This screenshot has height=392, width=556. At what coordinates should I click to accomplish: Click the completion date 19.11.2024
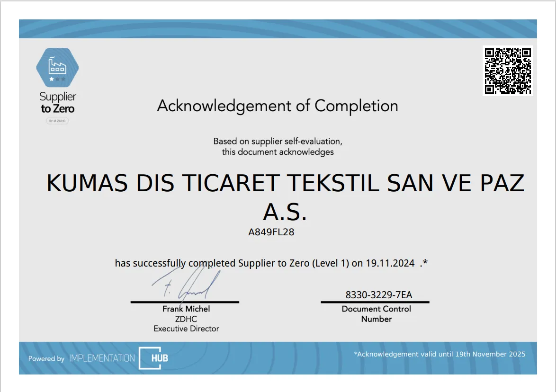390,263
